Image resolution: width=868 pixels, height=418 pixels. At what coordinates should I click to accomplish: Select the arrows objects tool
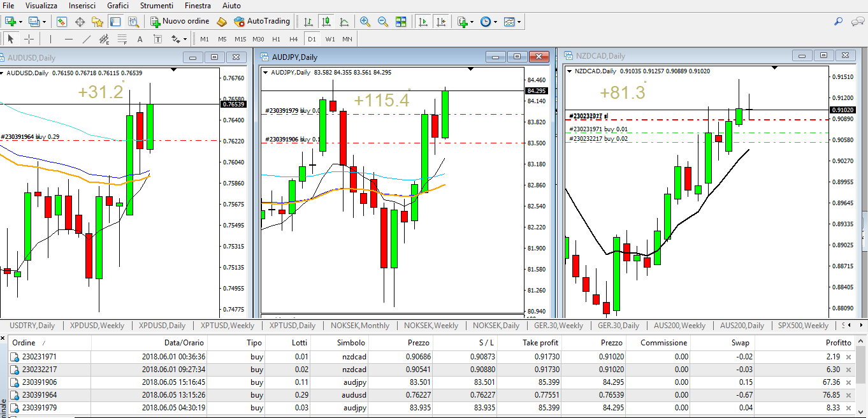176,39
